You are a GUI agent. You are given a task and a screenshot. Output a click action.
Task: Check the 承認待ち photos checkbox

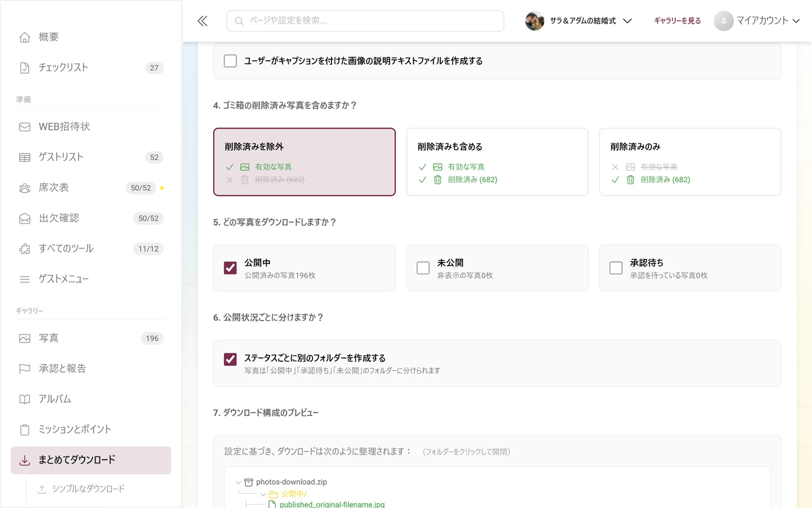point(616,268)
